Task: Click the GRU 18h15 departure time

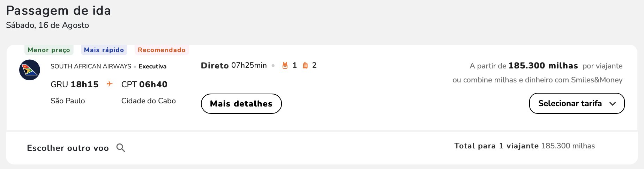Action: [x=75, y=84]
